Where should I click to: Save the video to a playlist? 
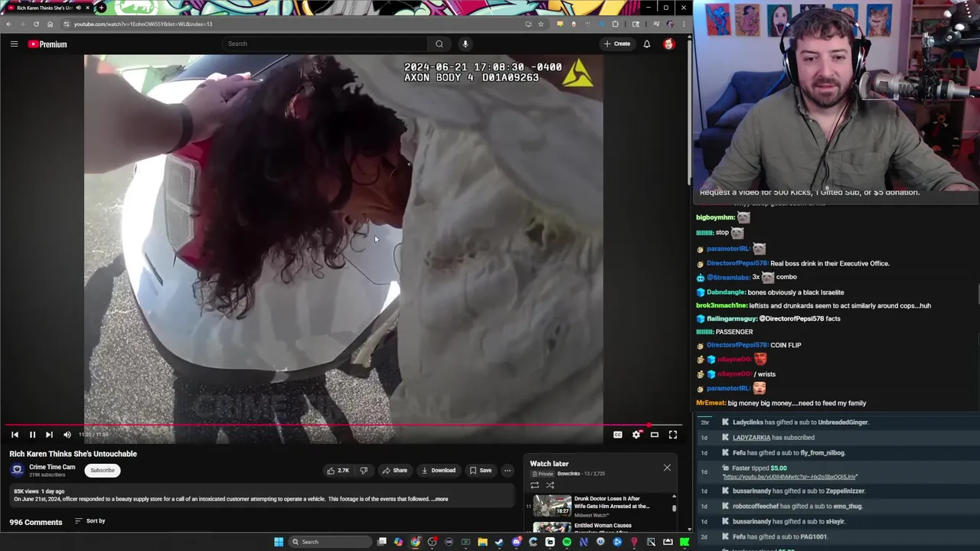(481, 471)
